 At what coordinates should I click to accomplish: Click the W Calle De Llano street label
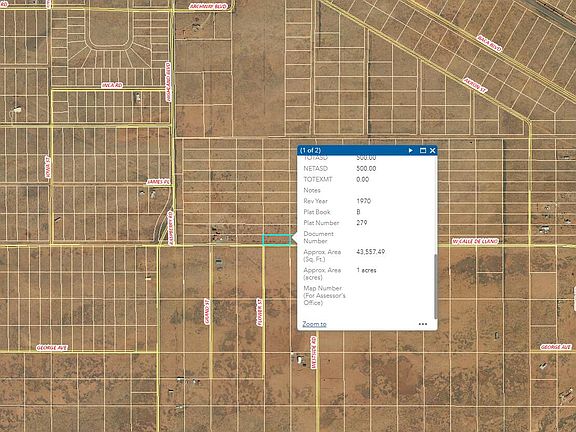pyautogui.click(x=475, y=241)
